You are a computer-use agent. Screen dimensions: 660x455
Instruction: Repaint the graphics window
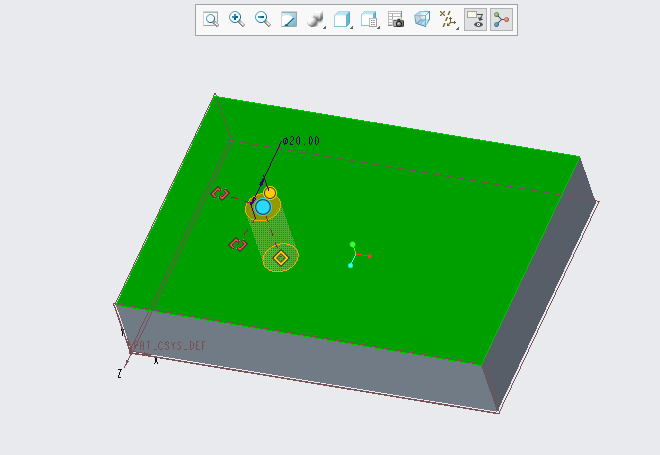pos(289,19)
